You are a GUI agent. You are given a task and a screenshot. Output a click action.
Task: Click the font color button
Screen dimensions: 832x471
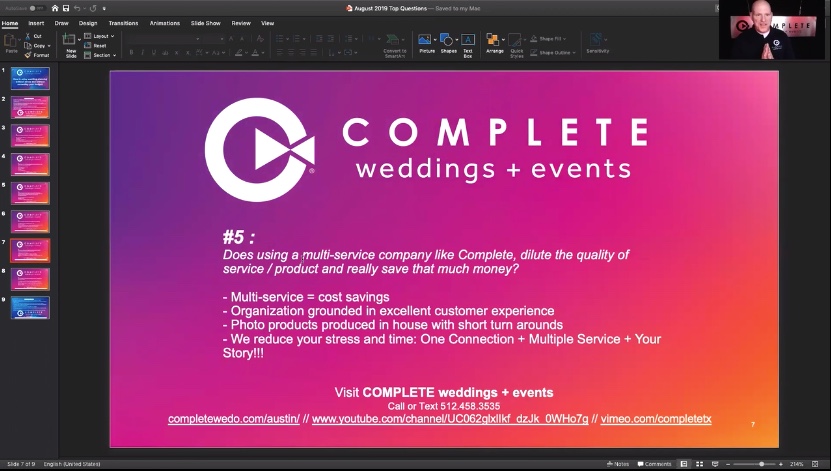(x=256, y=53)
